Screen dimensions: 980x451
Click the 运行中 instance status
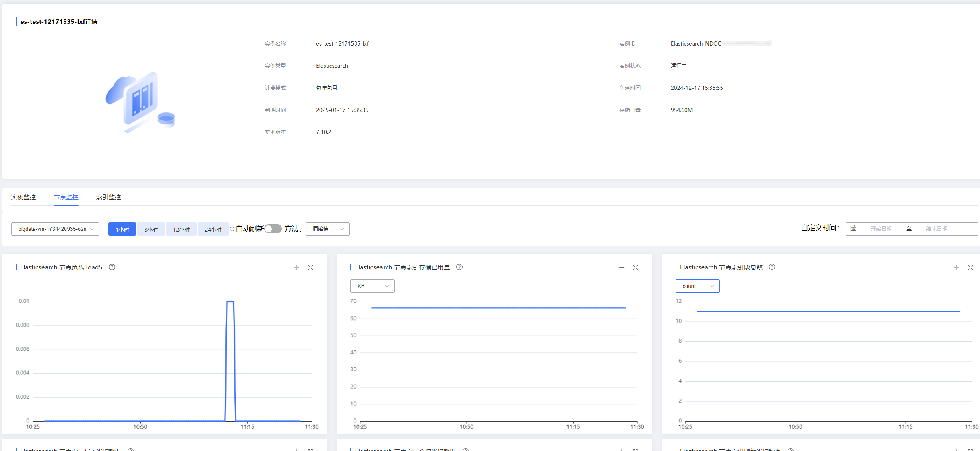pos(679,66)
